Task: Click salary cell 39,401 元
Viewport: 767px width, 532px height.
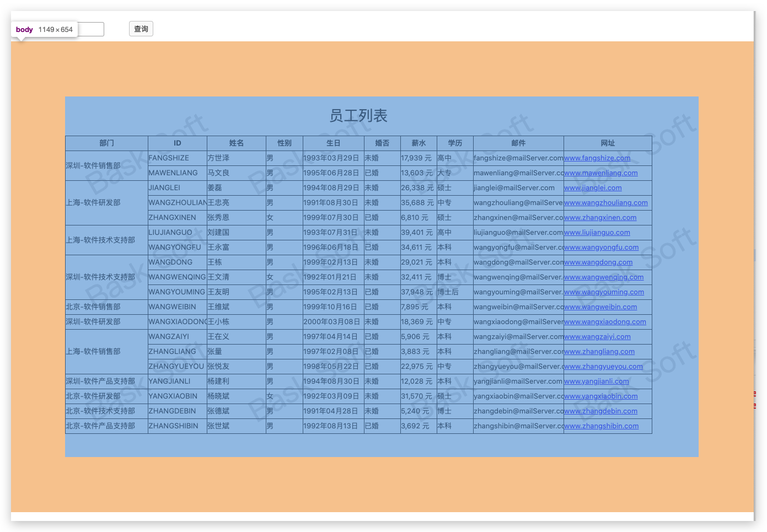Action: (419, 233)
